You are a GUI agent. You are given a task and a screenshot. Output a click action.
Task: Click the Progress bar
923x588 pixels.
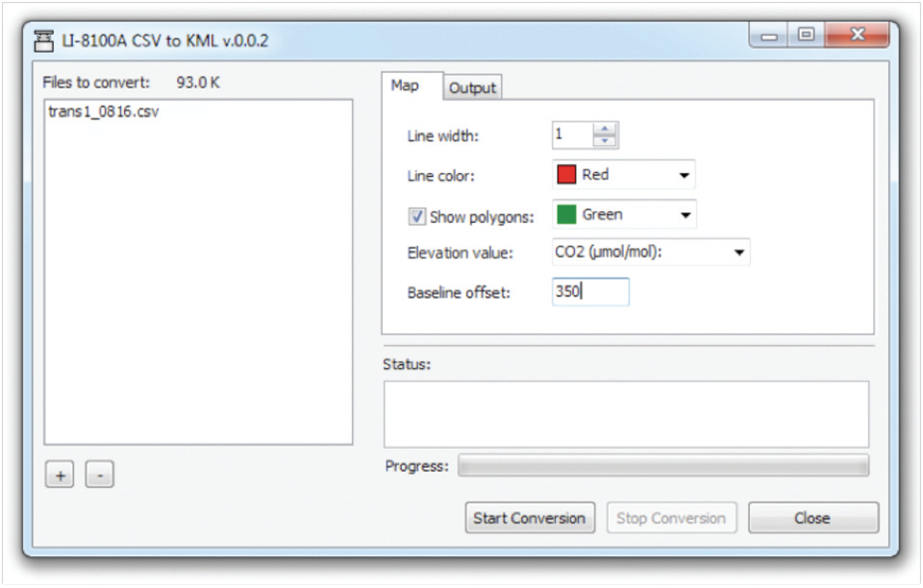663,466
